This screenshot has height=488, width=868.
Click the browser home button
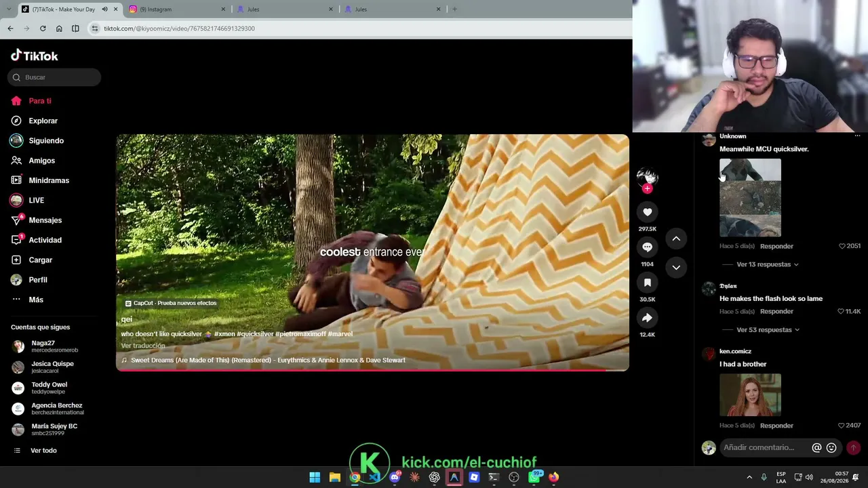(x=59, y=28)
